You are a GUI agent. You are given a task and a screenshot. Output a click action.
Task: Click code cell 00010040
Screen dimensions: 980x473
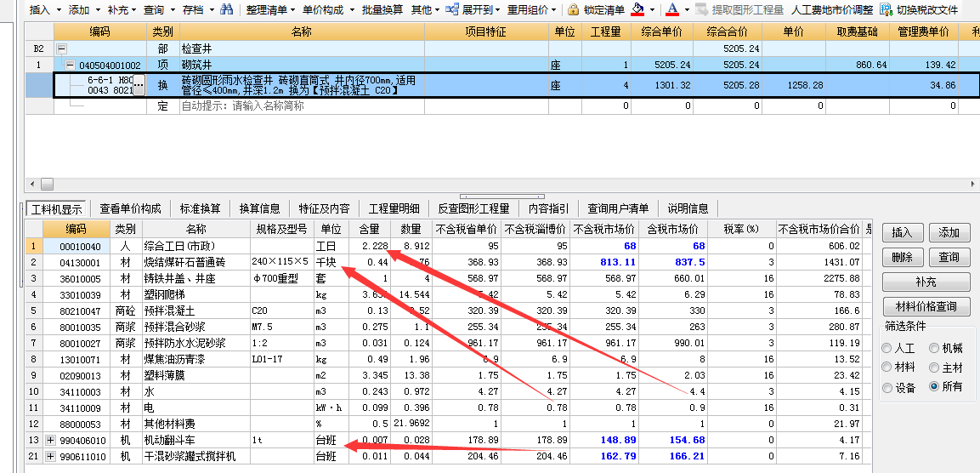pyautogui.click(x=75, y=247)
